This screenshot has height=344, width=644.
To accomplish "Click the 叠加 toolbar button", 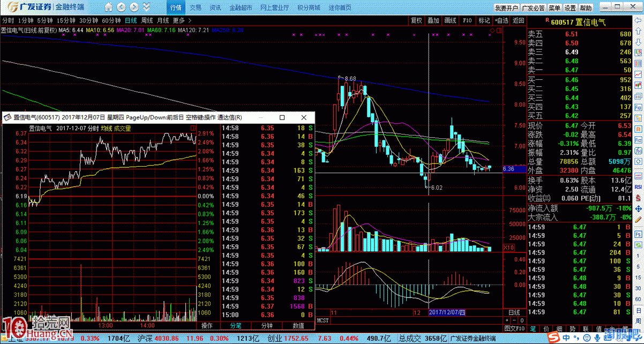I will click(x=433, y=20).
